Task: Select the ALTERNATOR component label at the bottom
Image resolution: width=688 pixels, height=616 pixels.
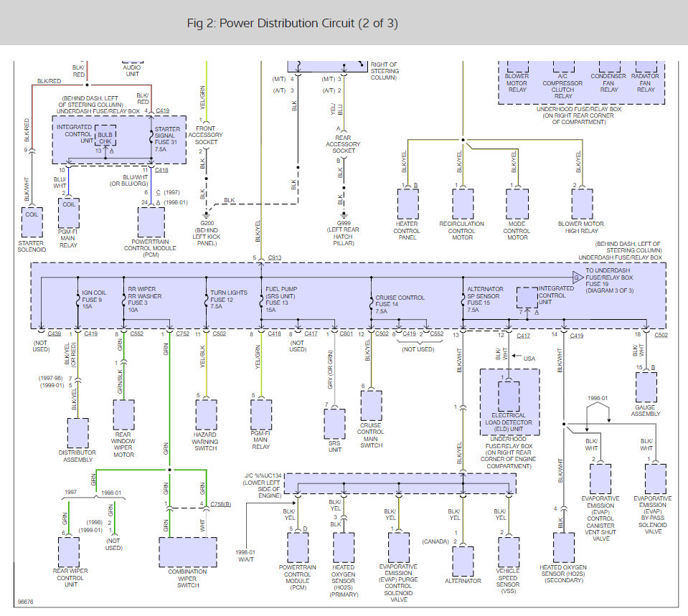Action: point(463,581)
